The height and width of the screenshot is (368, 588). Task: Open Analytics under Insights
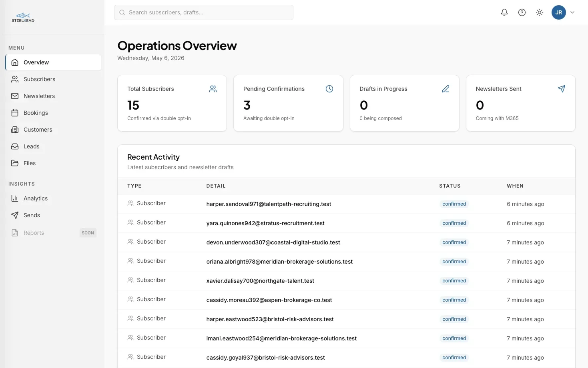point(53,198)
